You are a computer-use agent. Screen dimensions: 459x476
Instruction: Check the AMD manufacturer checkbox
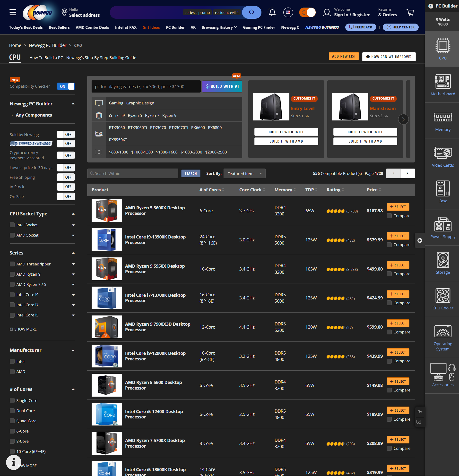click(12, 372)
